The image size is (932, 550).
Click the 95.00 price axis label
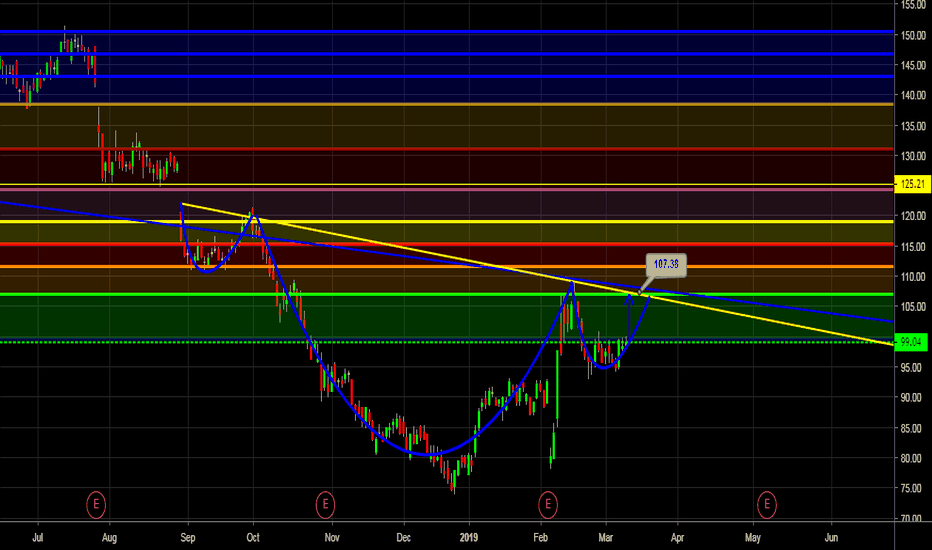click(x=911, y=367)
